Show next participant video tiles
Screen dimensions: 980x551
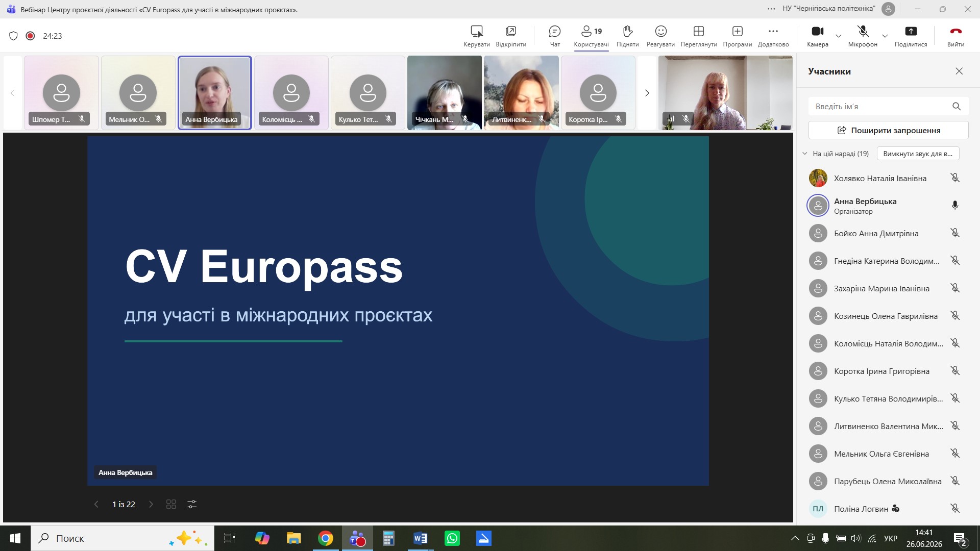tap(647, 93)
